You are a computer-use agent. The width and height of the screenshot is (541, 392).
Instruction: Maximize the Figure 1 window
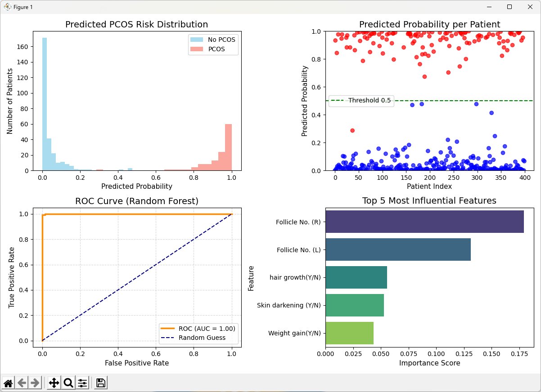pyautogui.click(x=509, y=7)
